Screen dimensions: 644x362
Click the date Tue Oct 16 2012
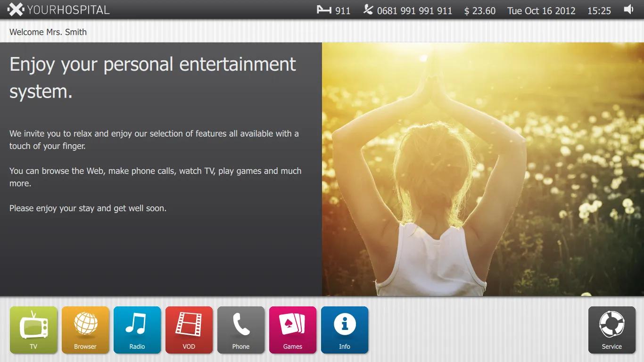(x=541, y=11)
